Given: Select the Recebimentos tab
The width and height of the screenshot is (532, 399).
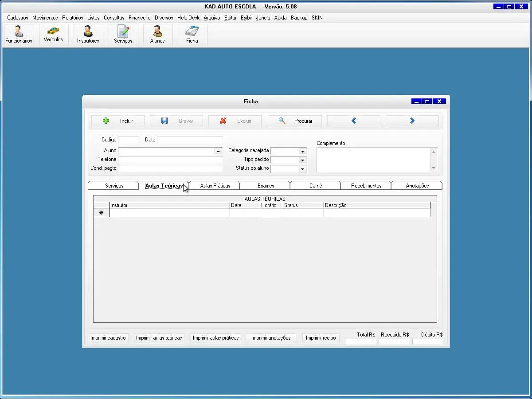Looking at the screenshot, I should (x=366, y=186).
